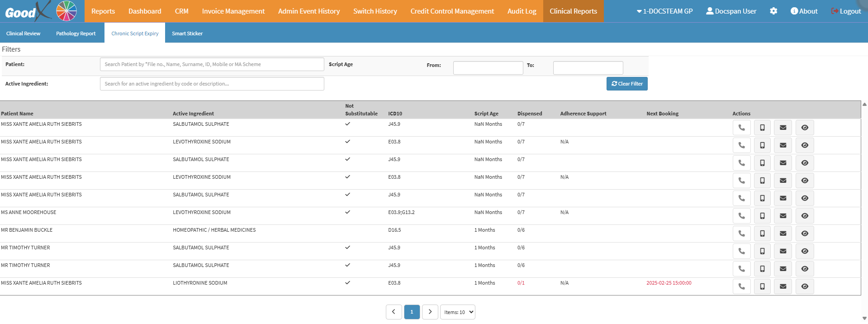Click the vertical scrollbar down arrow

[864, 318]
